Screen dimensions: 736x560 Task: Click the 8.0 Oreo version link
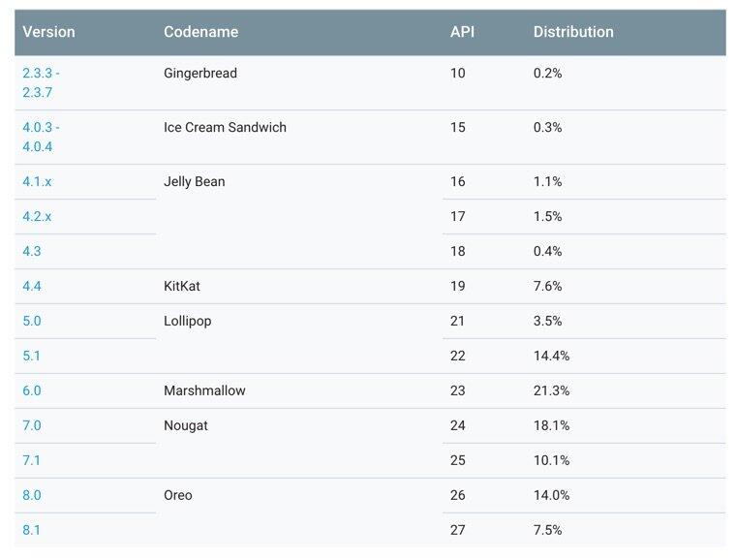coord(32,495)
